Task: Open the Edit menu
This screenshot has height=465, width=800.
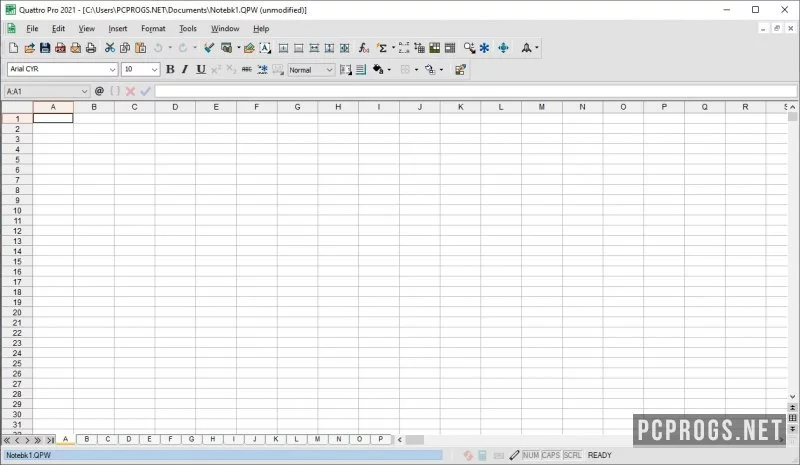Action: (x=58, y=29)
